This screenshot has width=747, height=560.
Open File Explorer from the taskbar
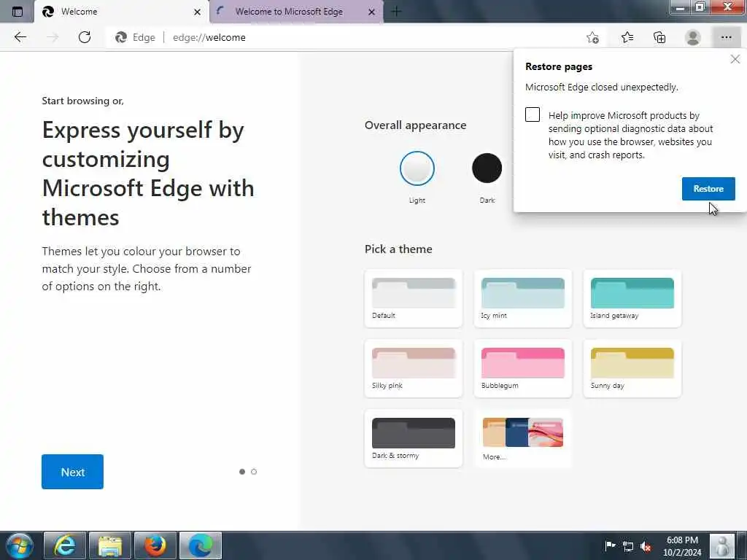[x=110, y=545]
